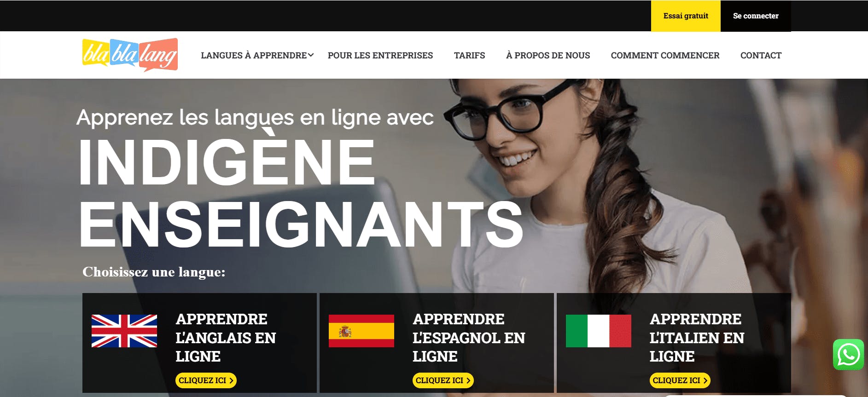Select the United Kingdom flag
The image size is (868, 397).
(124, 331)
